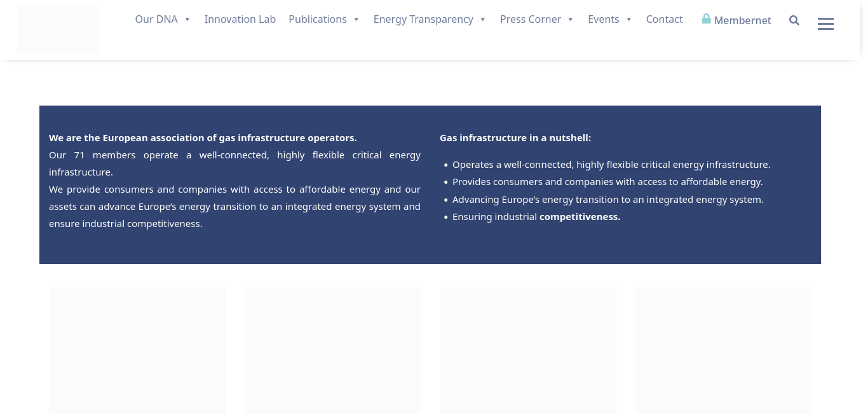Open the first card thumbnail
This screenshot has width=868, height=414.
[137, 350]
